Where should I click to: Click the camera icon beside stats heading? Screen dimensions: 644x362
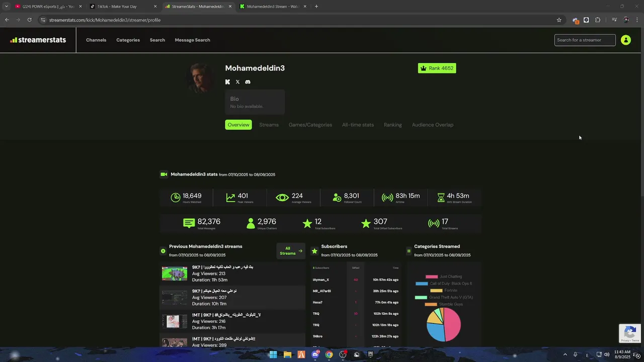pos(164,174)
